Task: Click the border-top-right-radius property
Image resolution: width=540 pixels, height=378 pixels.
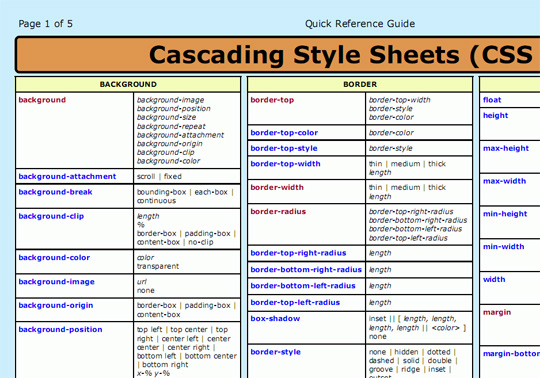Action: click(298, 253)
